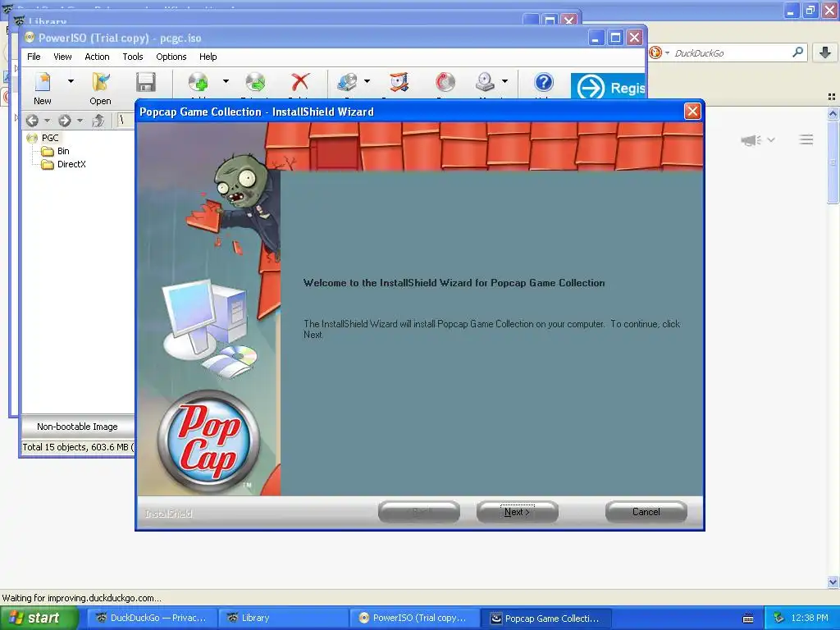The image size is (840, 630).
Task: Click the browser overflow grid icon
Action: coord(832,97)
